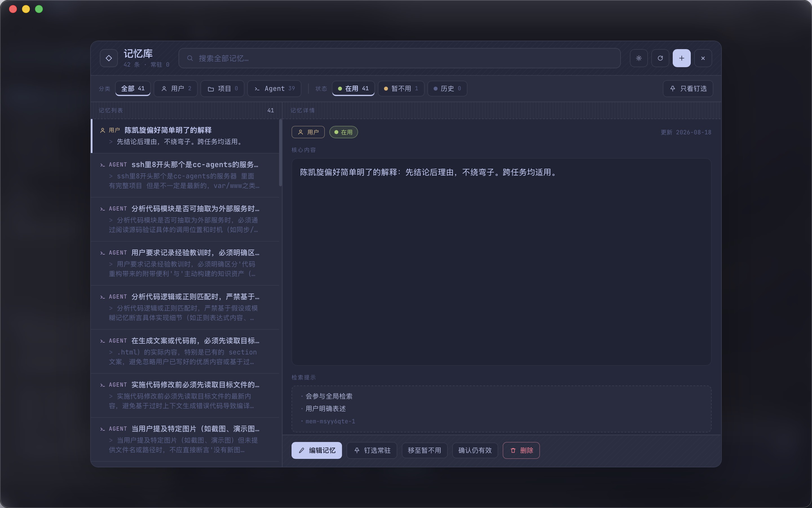The image size is (812, 508).
Task: Select the 历史 0 status filter
Action: click(x=447, y=88)
